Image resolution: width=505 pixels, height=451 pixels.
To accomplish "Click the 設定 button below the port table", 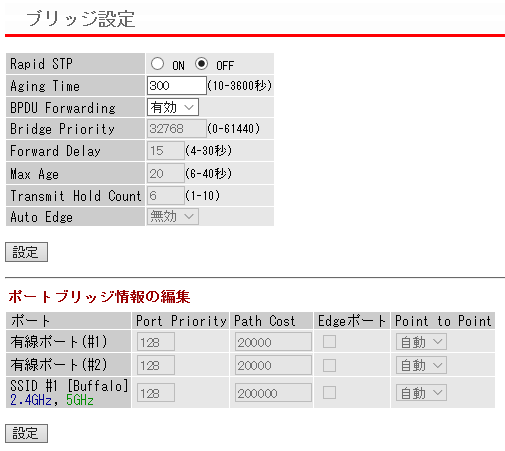I will pos(26,433).
